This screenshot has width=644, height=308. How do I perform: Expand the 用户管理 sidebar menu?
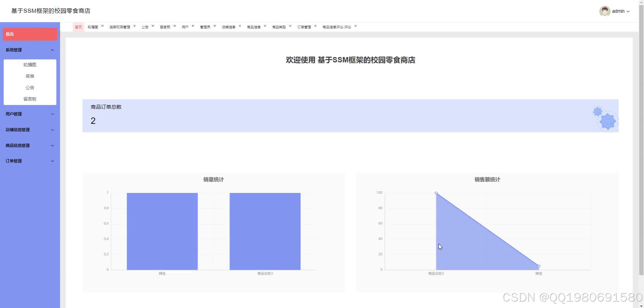click(30, 114)
